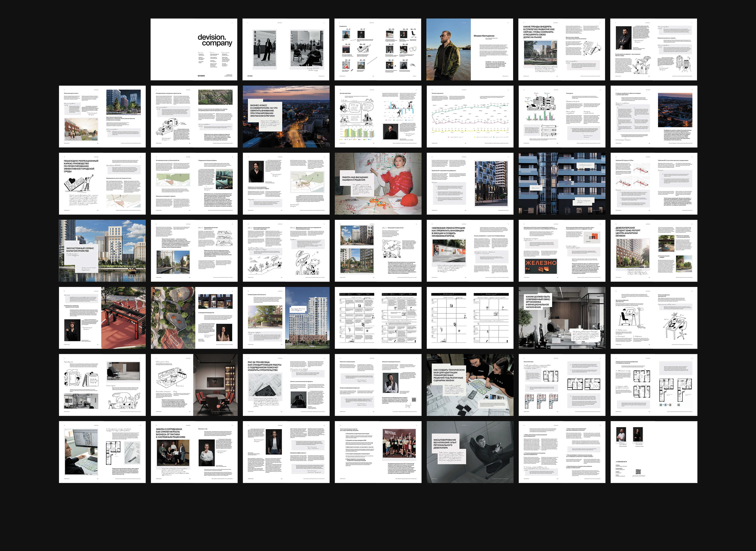
Task: Select the aerial playground landscape spread
Action: pyautogui.click(x=194, y=318)
